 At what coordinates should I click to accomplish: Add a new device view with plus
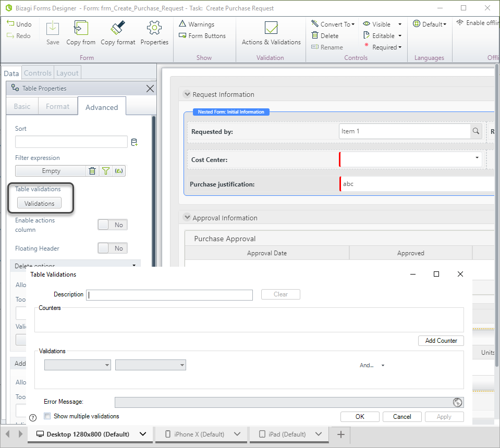pos(341,434)
